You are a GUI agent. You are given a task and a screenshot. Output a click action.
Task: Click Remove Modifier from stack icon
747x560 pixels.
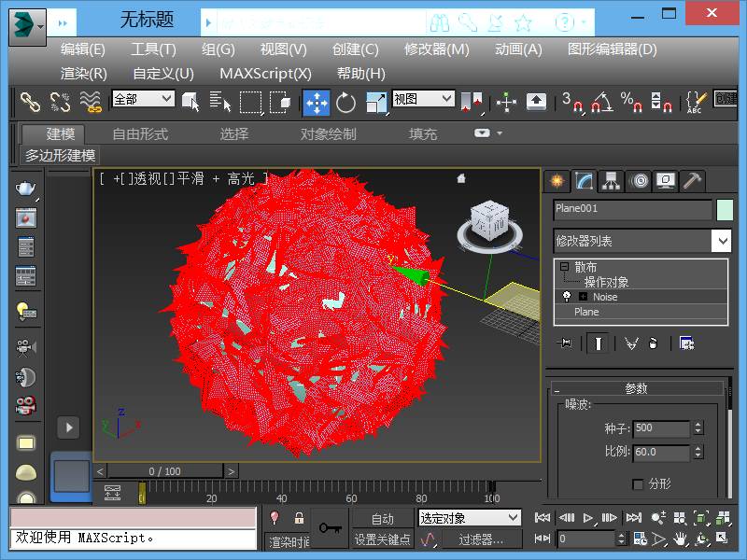click(653, 343)
